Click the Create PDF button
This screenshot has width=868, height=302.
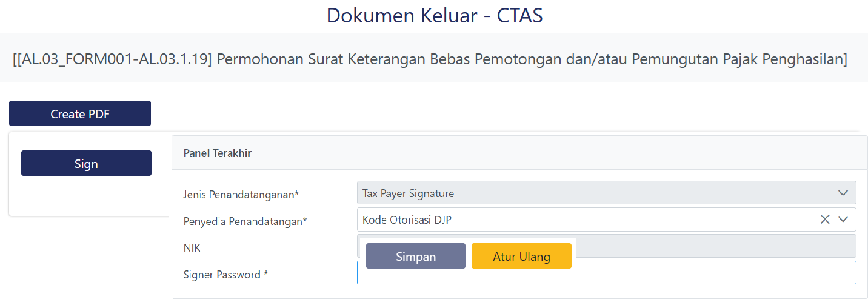tap(80, 114)
